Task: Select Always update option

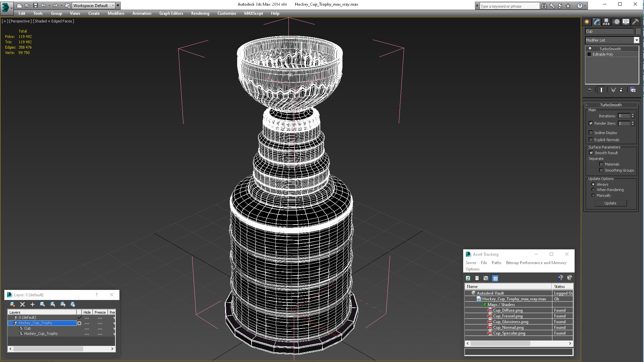Action: (593, 184)
